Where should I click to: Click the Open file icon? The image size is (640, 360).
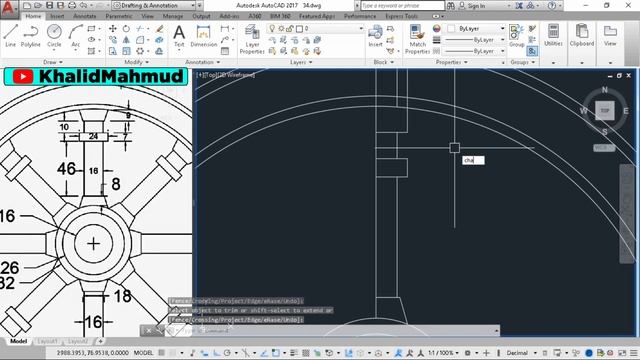click(x=38, y=6)
